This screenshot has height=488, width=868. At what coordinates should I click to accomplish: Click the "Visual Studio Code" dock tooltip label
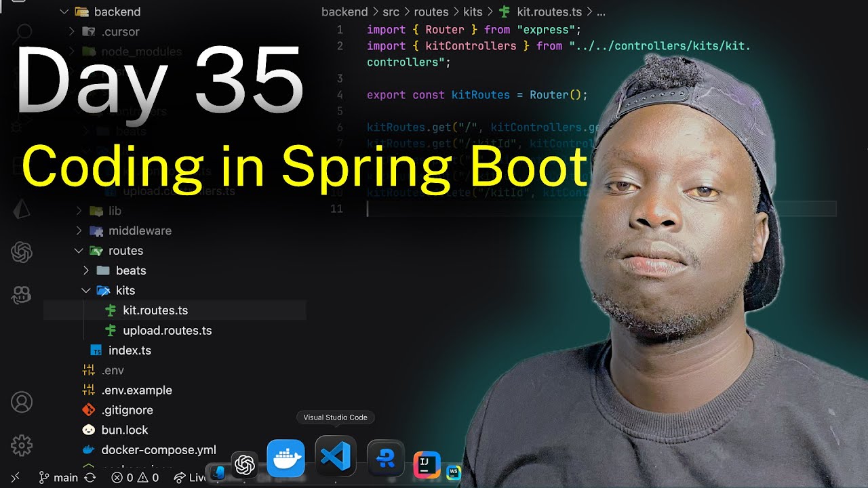point(335,418)
